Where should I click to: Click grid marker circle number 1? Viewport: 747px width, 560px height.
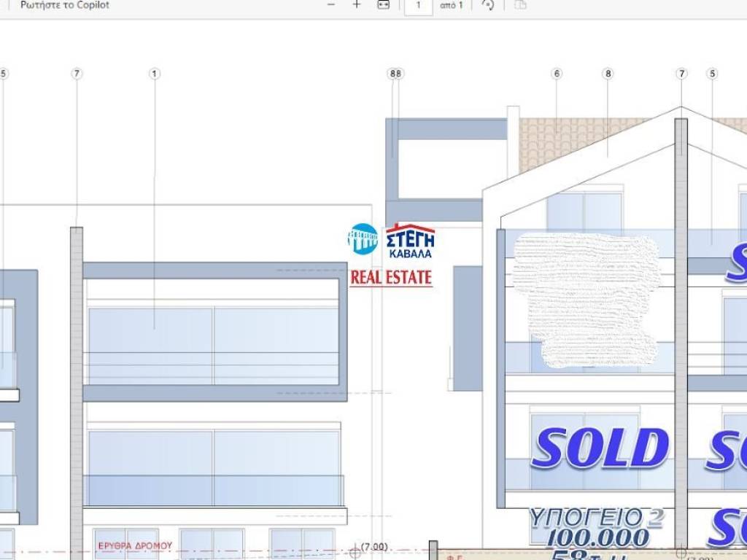coord(154,74)
